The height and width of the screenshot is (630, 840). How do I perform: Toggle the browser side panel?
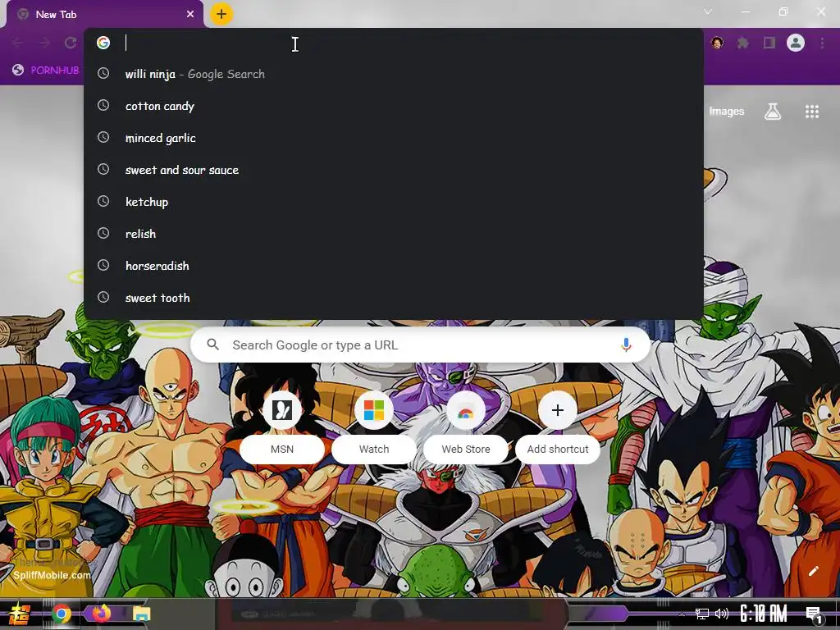click(x=769, y=43)
